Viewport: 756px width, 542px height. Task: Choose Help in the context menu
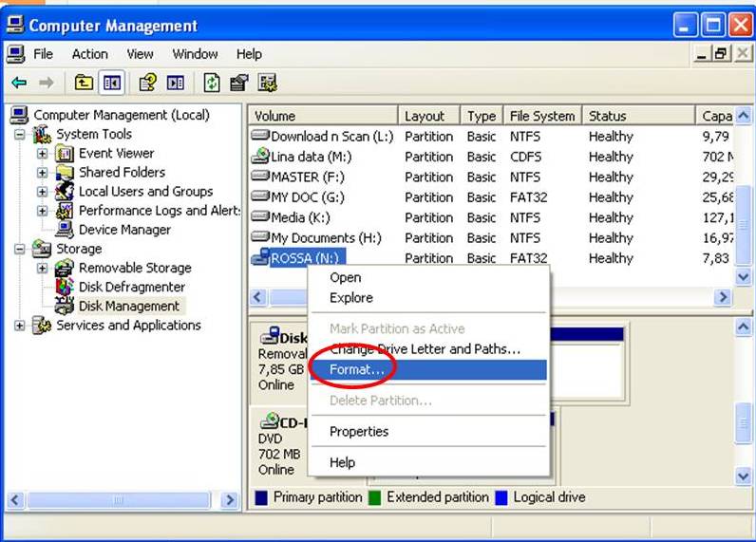(428, 462)
